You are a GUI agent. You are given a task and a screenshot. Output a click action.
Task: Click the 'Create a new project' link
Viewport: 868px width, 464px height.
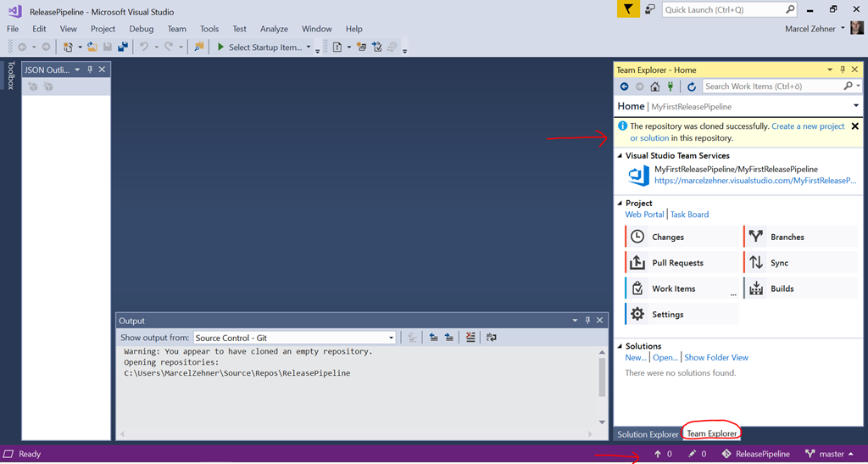point(808,126)
